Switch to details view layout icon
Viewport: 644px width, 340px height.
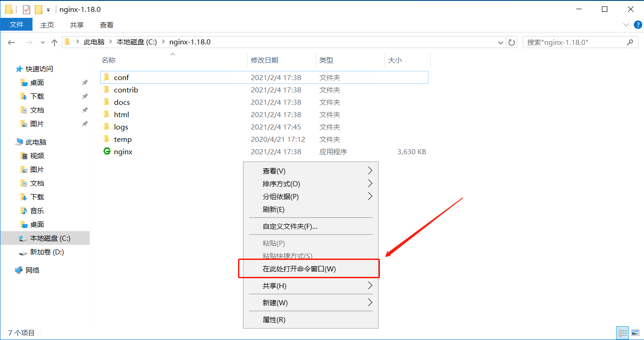click(x=622, y=333)
